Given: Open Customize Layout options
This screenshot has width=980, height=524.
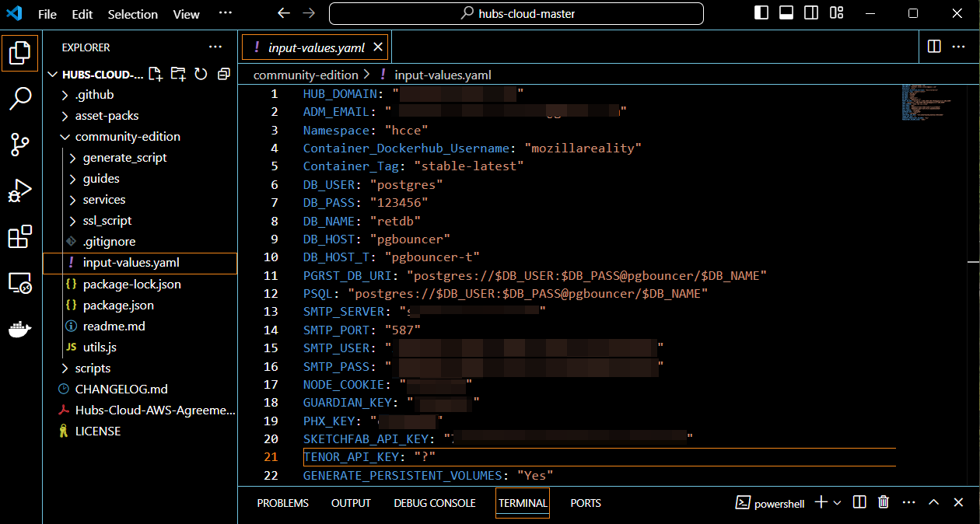Looking at the screenshot, I should click(x=837, y=13).
